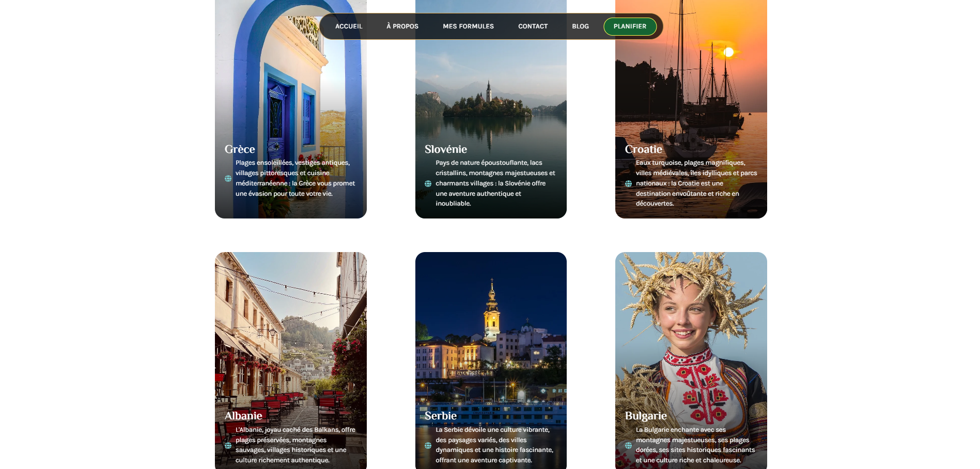
Task: Open the Grèce destination heading
Action: coord(240,149)
